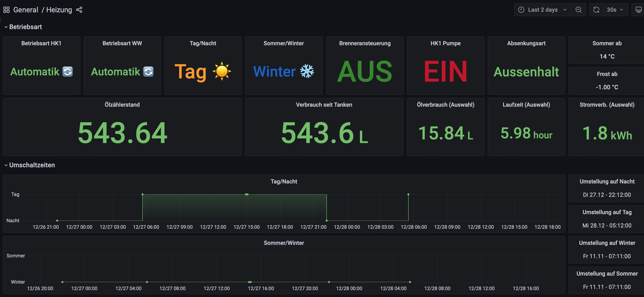This screenshot has height=297, width=644.
Task: Click the clock icon in time picker
Action: tap(521, 10)
